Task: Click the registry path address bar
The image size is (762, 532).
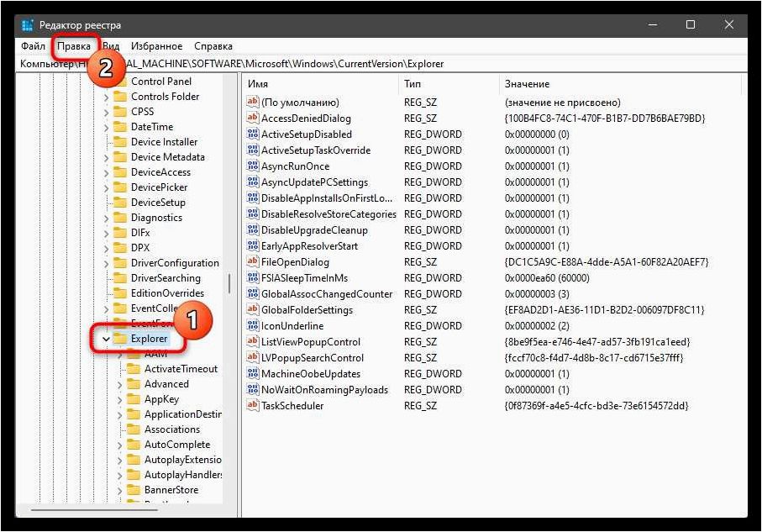Action: click(x=382, y=64)
